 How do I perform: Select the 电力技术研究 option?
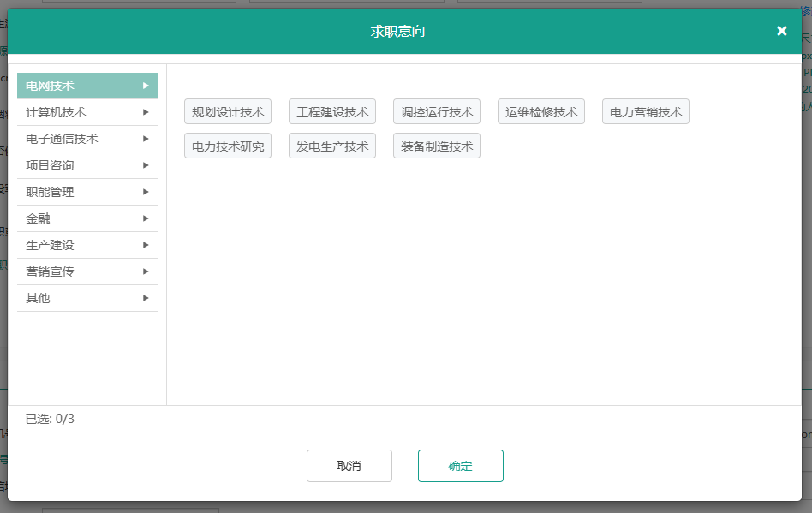coord(228,146)
